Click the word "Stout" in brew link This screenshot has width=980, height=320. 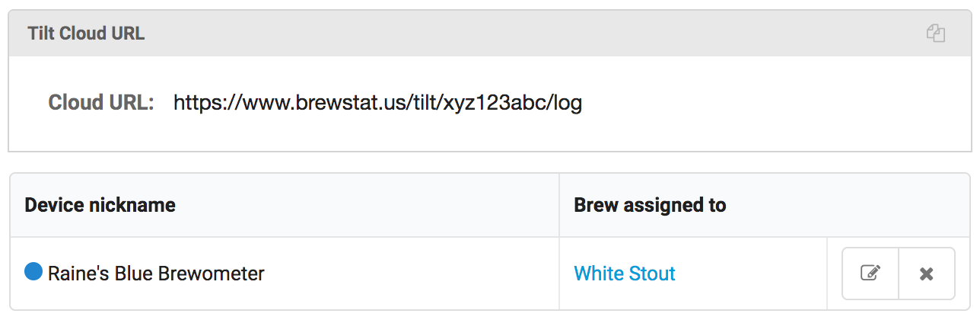(651, 274)
